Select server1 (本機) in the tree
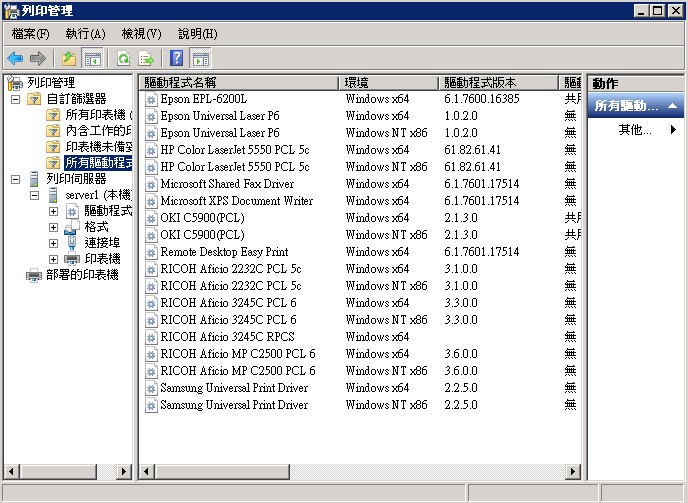 click(98, 195)
